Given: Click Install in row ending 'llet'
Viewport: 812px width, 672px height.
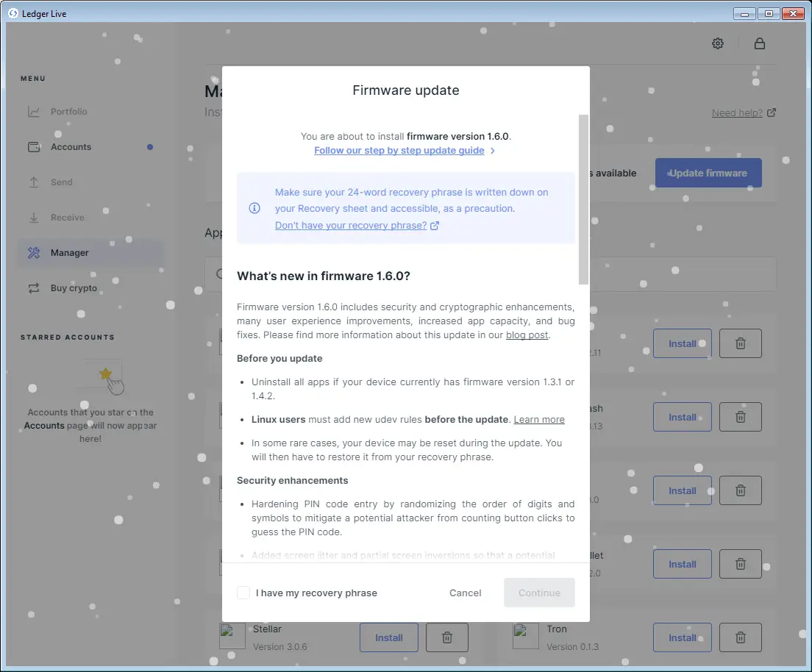Looking at the screenshot, I should (682, 565).
